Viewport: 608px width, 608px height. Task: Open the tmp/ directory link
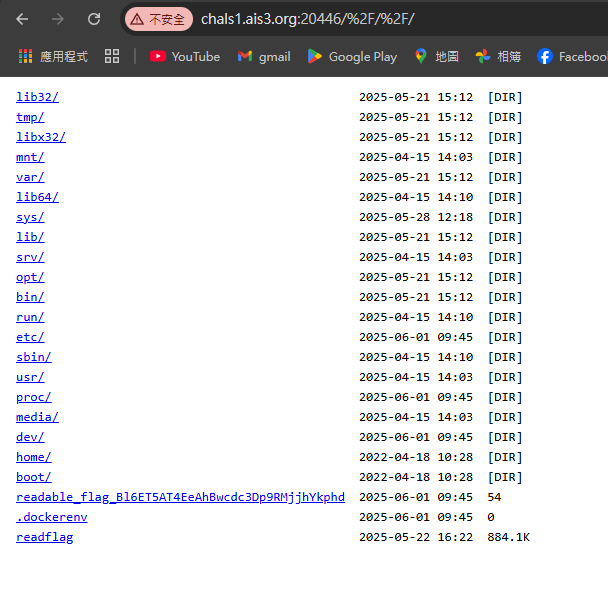[30, 117]
